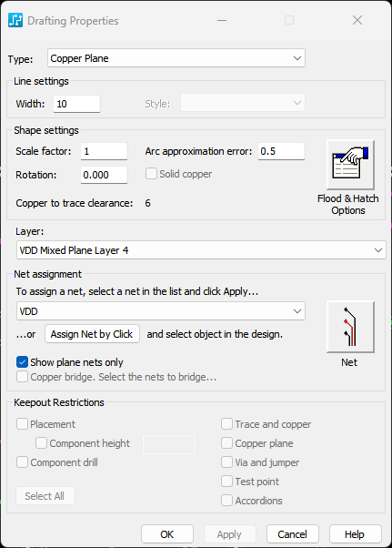Minimize the Drafting Properties window
This screenshot has width=392, height=548.
pos(222,20)
